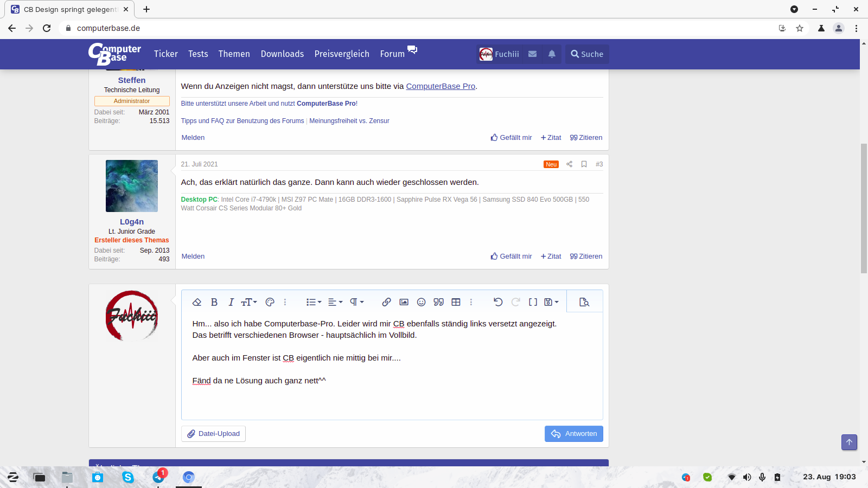Open a new browser tab
The width and height of the screenshot is (868, 488).
(146, 9)
